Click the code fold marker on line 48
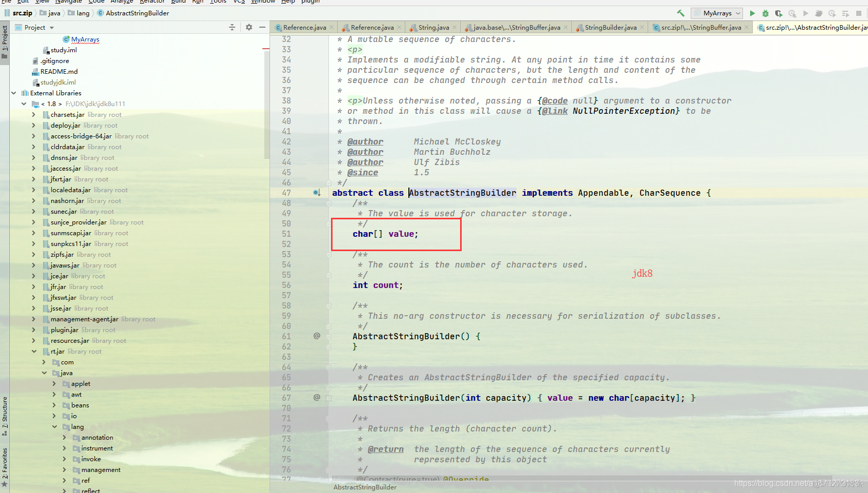The width and height of the screenshot is (868, 493). pos(328,203)
